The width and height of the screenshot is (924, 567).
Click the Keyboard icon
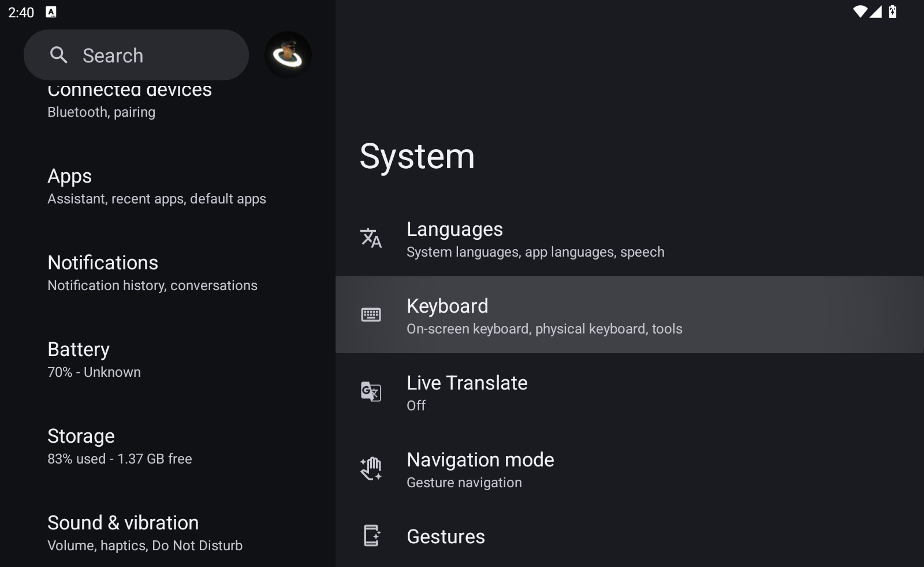(371, 315)
